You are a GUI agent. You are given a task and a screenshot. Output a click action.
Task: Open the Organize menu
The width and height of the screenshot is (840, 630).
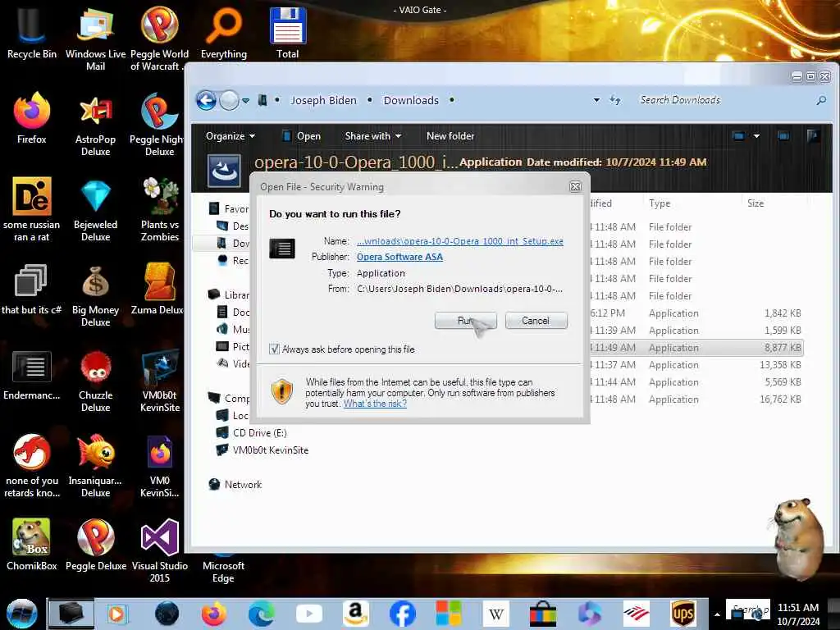(231, 136)
